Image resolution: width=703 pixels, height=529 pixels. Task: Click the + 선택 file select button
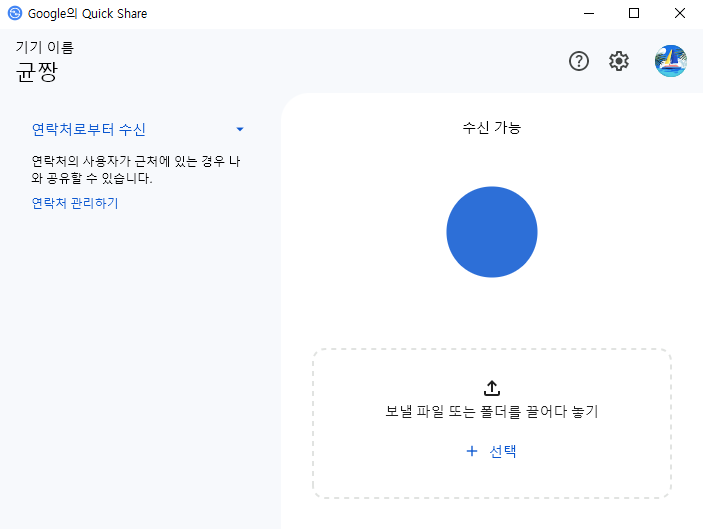492,451
